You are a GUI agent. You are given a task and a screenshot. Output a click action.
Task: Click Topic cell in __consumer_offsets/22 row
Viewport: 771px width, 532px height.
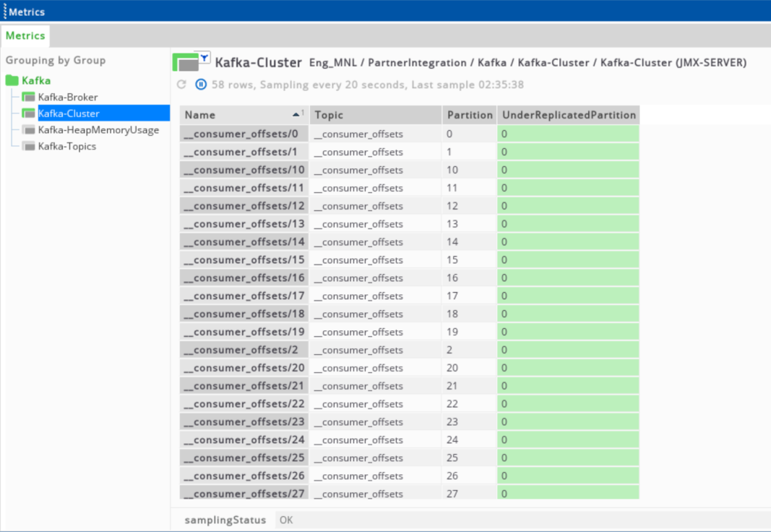tap(376, 403)
